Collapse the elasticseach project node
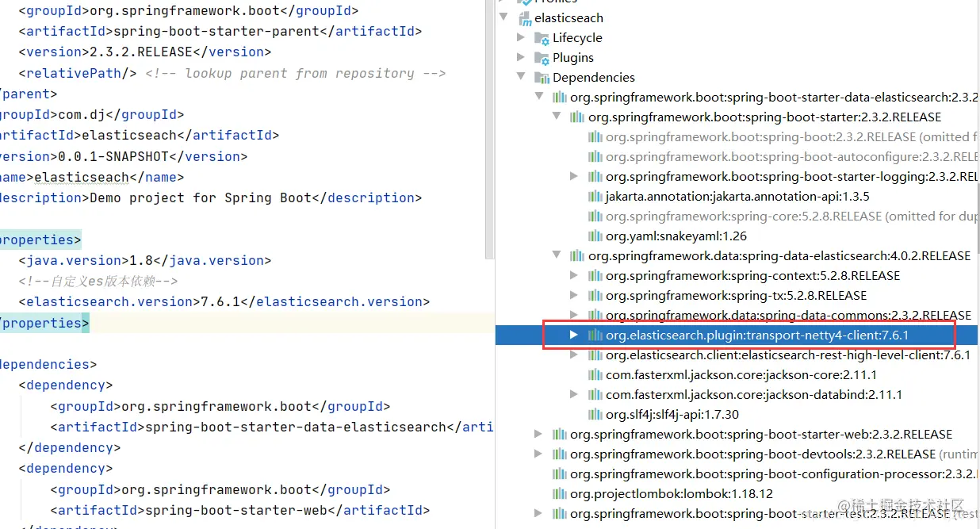 [x=503, y=17]
